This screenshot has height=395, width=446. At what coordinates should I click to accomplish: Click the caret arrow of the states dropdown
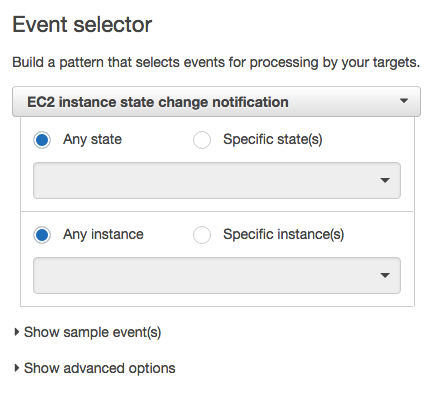click(385, 180)
